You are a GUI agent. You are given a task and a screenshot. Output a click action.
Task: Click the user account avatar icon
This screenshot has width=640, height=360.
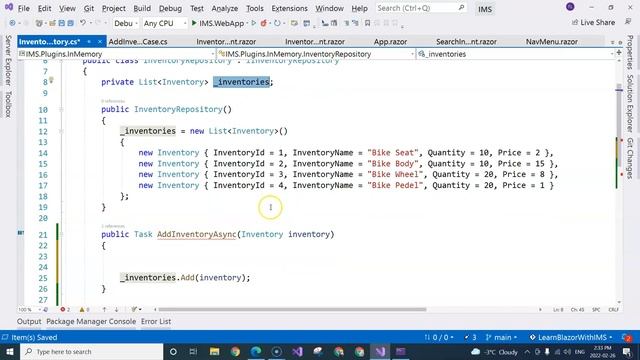570,7
